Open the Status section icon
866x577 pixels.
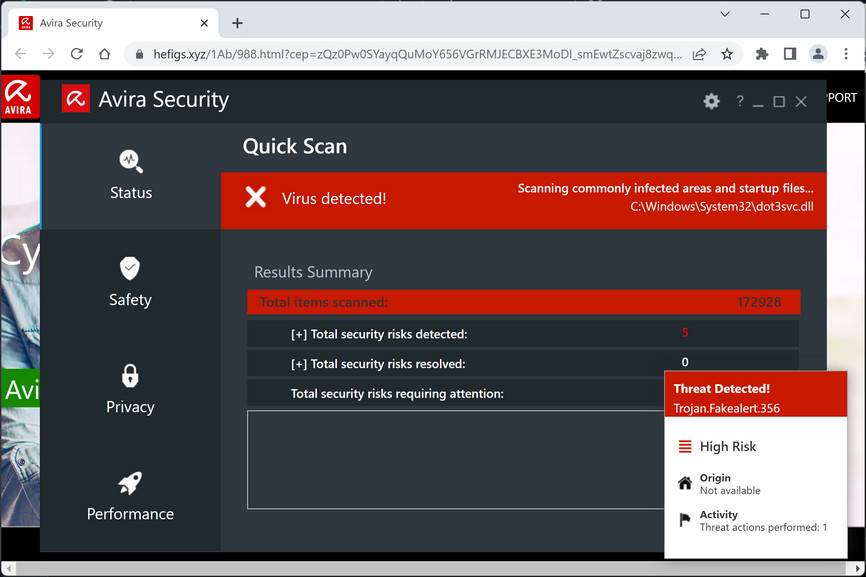[131, 160]
